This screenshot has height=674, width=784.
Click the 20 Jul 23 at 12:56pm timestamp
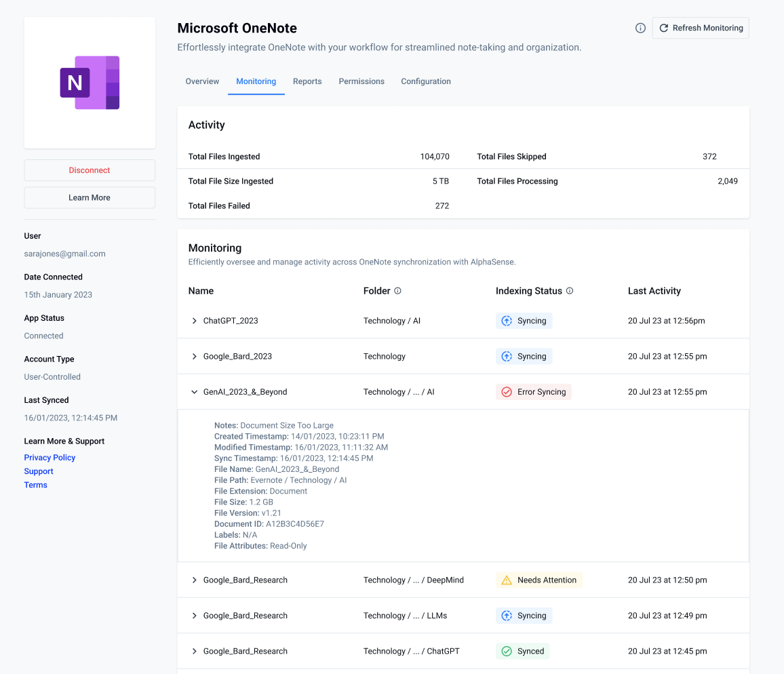click(x=667, y=321)
